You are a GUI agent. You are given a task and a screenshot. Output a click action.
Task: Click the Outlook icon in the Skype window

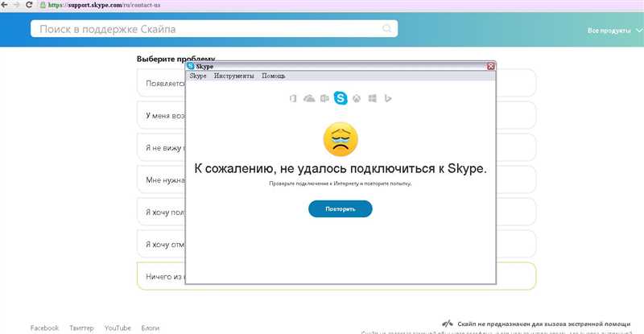[324, 98]
